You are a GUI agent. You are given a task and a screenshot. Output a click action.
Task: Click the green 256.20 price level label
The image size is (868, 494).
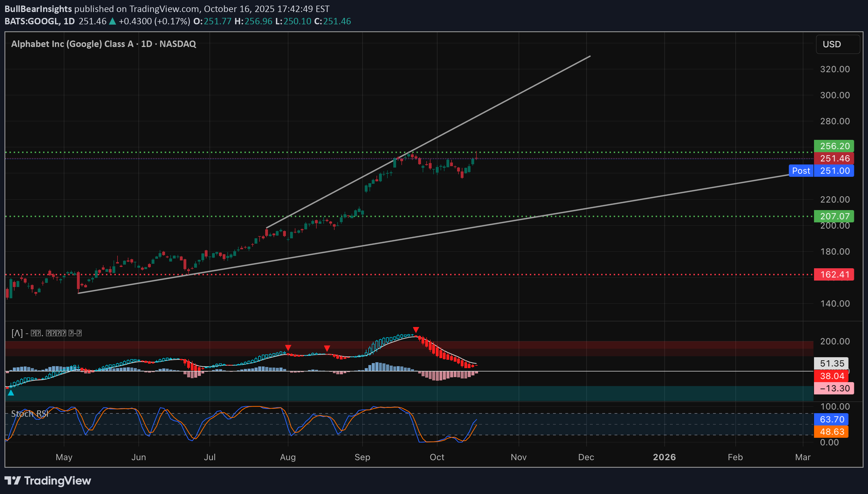(x=834, y=146)
